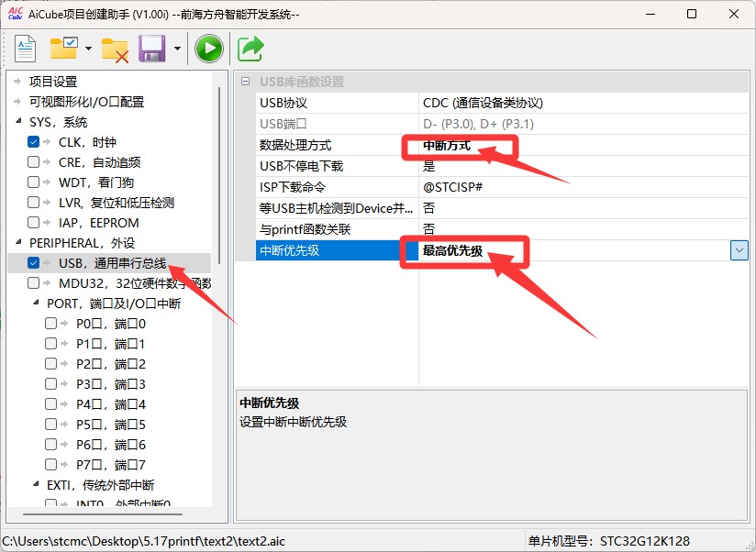
Task: Check the P3口 端口3 checkbox
Action: click(x=50, y=384)
